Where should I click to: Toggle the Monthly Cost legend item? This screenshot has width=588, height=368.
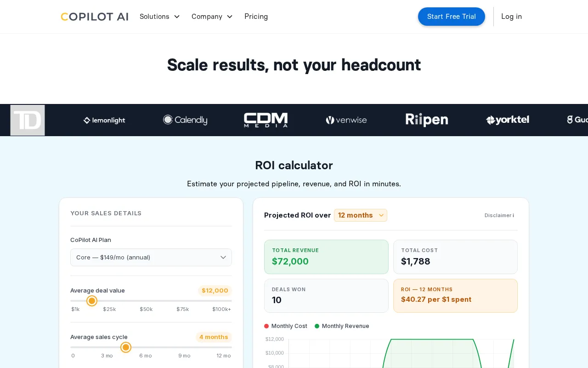tap(286, 326)
